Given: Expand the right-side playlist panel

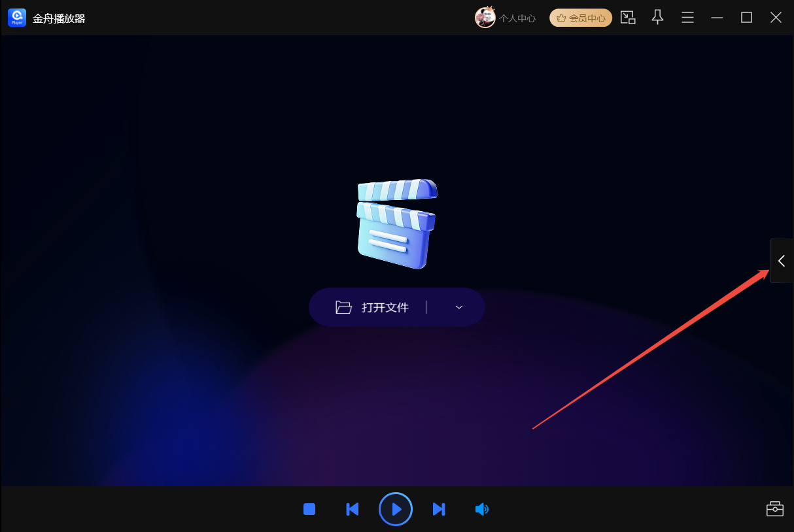Looking at the screenshot, I should click(782, 261).
